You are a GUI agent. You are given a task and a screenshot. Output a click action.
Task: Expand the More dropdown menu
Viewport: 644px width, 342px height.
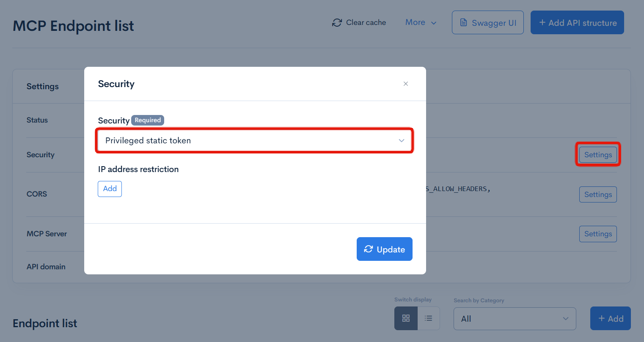coord(421,23)
